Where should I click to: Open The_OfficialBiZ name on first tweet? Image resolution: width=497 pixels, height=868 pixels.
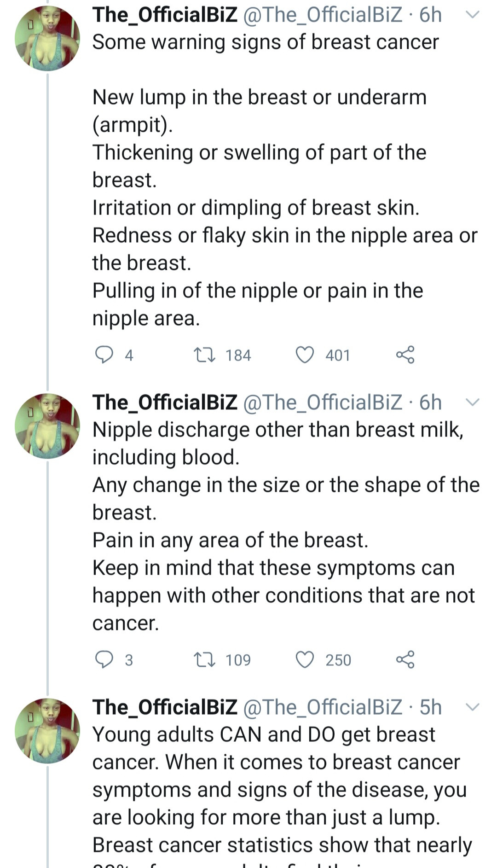(x=165, y=15)
